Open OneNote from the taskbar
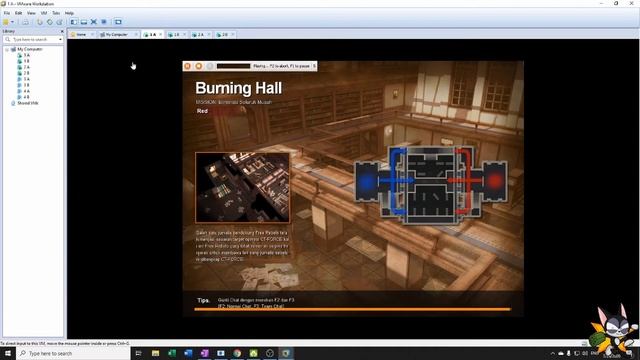Image resolution: width=640 pixels, height=360 pixels. [x=204, y=353]
